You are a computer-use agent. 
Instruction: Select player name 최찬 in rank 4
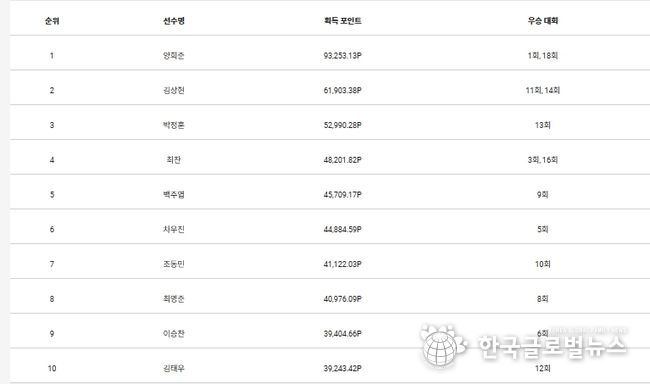coord(174,160)
